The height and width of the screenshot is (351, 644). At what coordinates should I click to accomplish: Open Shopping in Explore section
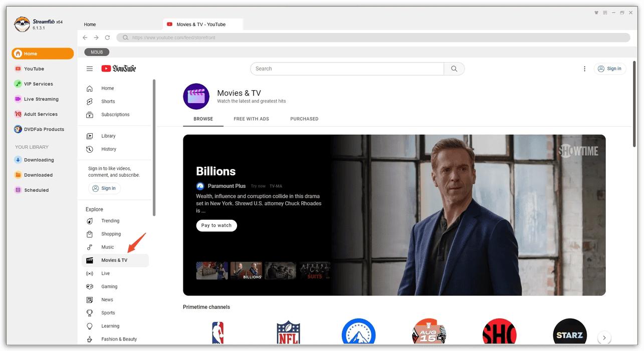115,234
